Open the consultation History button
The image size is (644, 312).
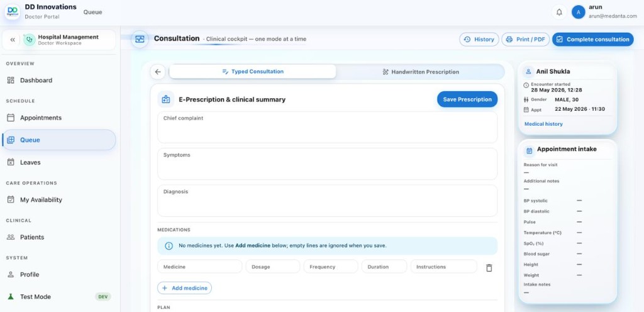pyautogui.click(x=479, y=40)
